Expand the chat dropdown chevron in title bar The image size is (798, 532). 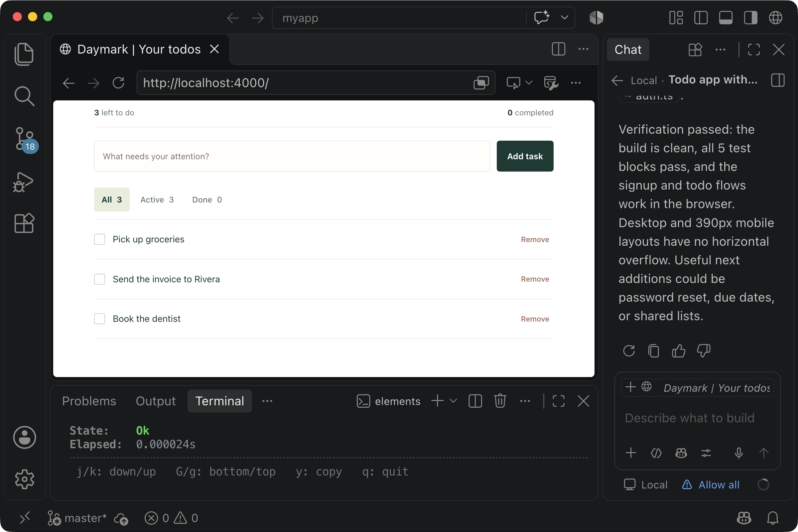pos(564,17)
